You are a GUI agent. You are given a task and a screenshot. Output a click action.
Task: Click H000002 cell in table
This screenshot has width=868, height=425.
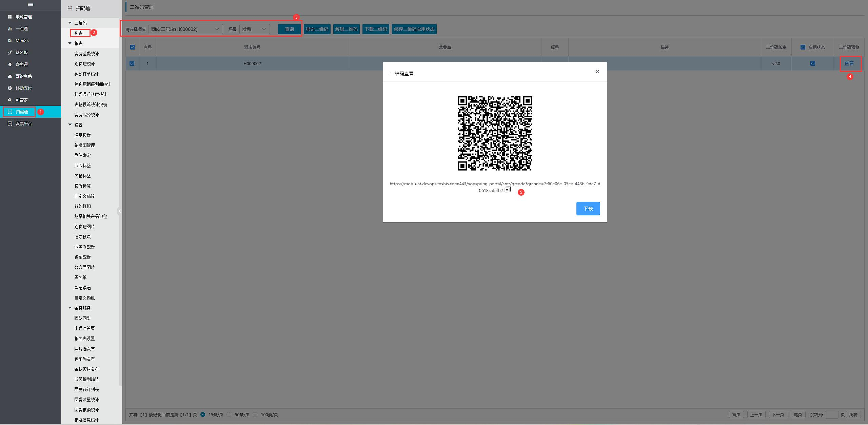point(252,63)
